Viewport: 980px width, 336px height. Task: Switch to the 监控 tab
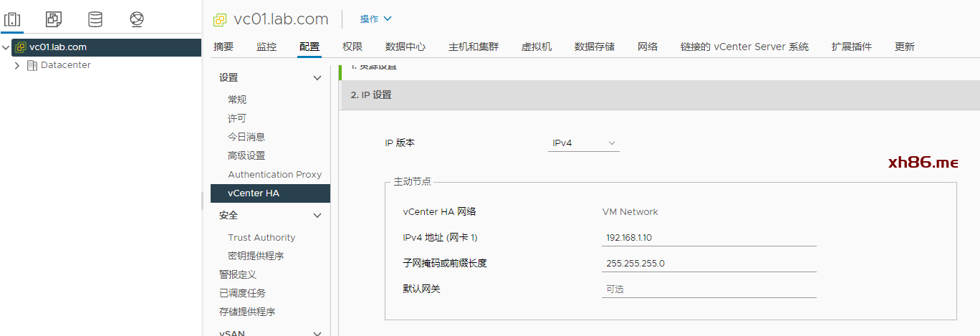[266, 47]
